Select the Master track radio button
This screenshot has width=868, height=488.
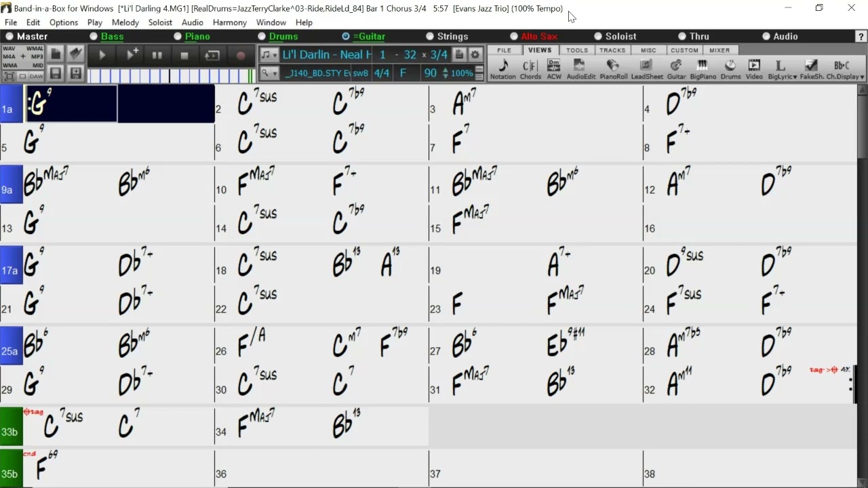point(9,37)
